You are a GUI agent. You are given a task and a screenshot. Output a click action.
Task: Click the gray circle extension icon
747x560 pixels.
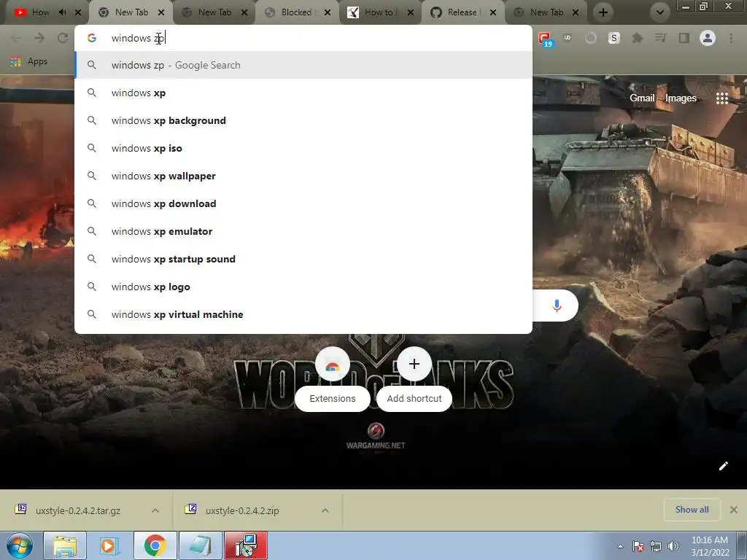pyautogui.click(x=591, y=38)
